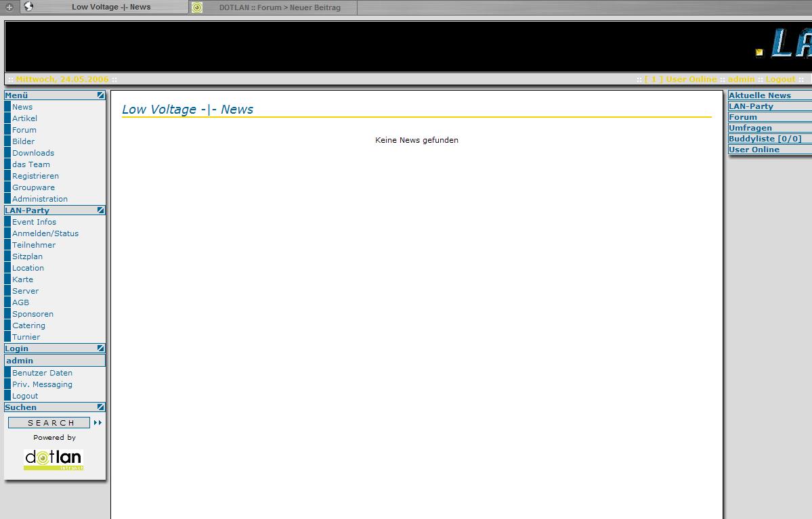Click the SEARCH input field
812x519 pixels.
[x=49, y=423]
